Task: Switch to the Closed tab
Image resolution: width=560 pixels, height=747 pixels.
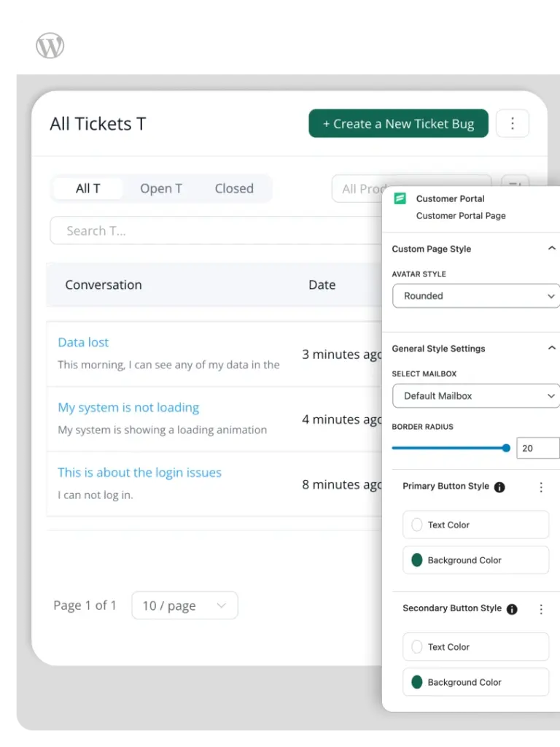Action: 234,188
